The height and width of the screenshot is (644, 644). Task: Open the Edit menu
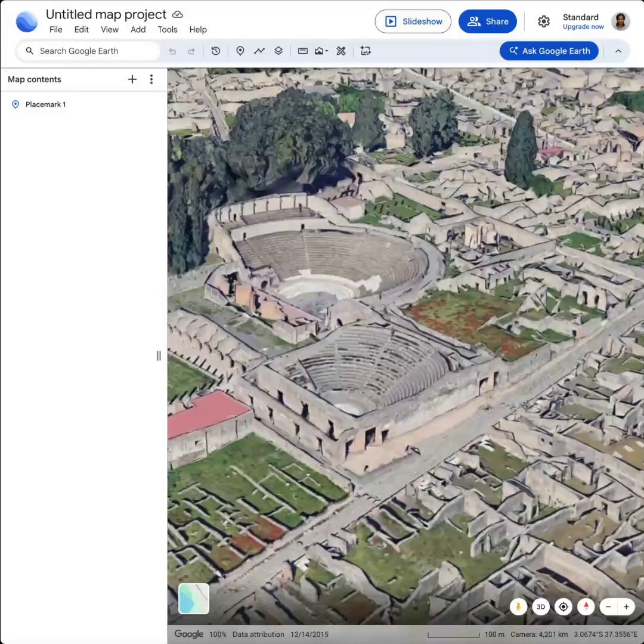pos(81,30)
